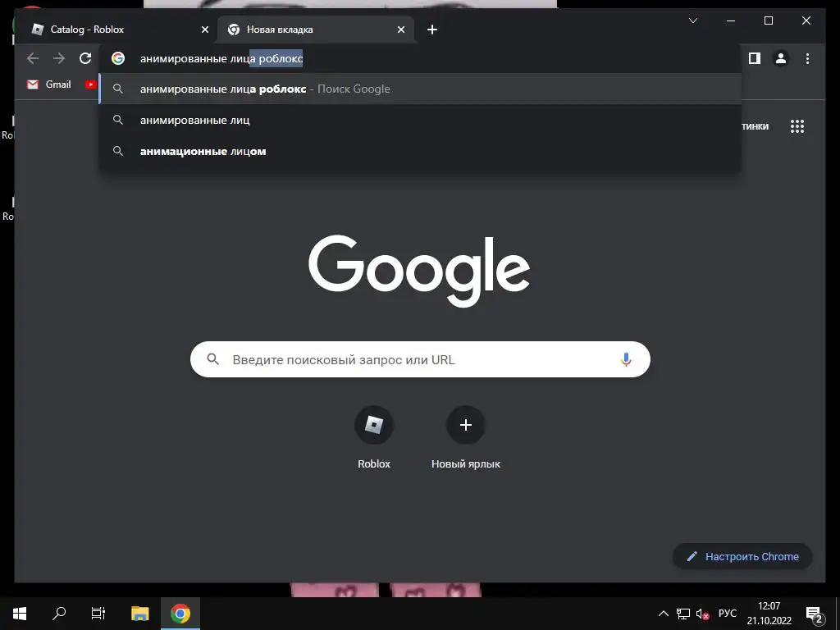Image resolution: width=840 pixels, height=630 pixels.
Task: Show hidden system tray icons
Action: [663, 614]
